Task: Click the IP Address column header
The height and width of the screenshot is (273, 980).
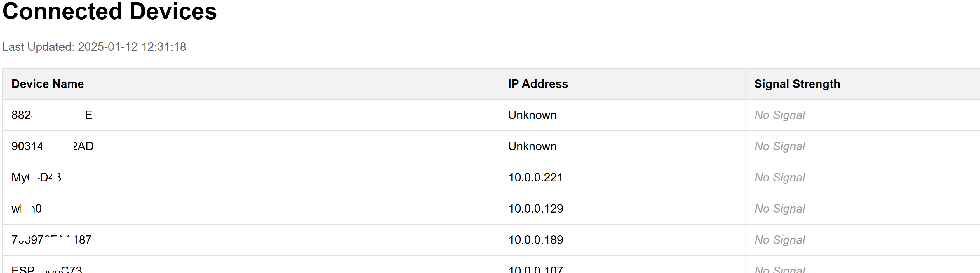Action: click(x=538, y=84)
